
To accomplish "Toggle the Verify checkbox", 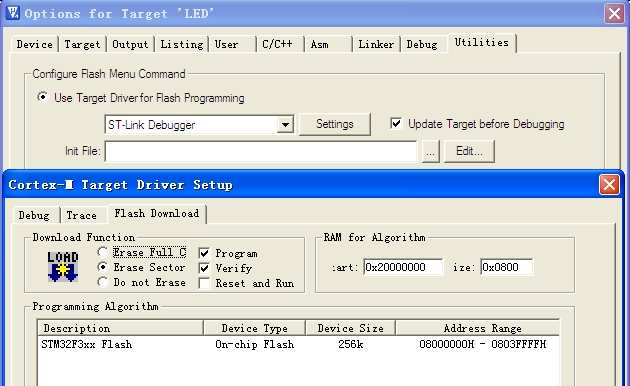I will click(x=204, y=268).
